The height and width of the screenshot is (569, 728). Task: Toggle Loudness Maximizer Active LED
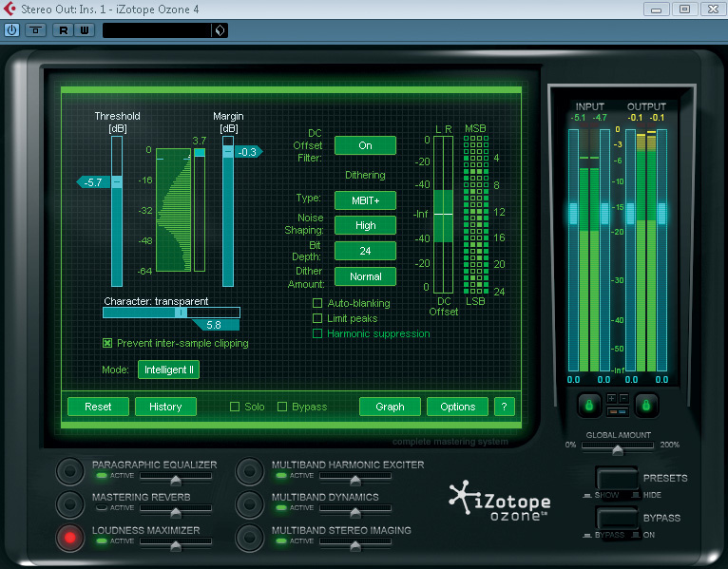coord(101,541)
